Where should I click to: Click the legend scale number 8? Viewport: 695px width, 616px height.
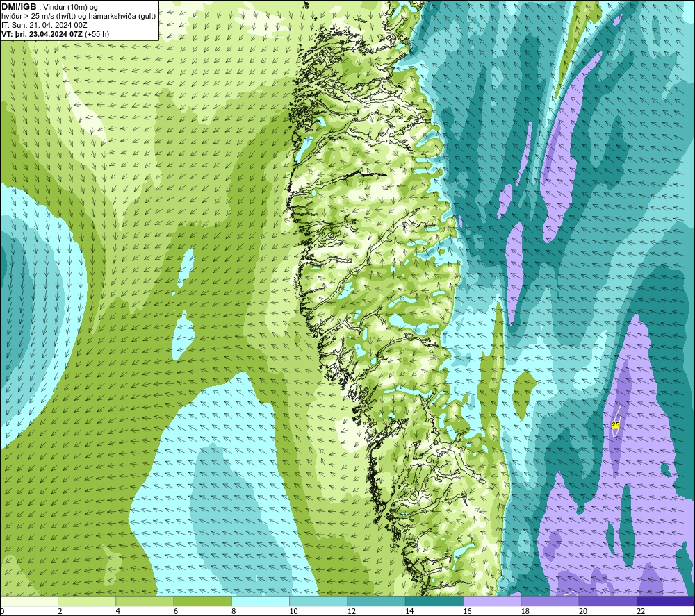point(234,612)
